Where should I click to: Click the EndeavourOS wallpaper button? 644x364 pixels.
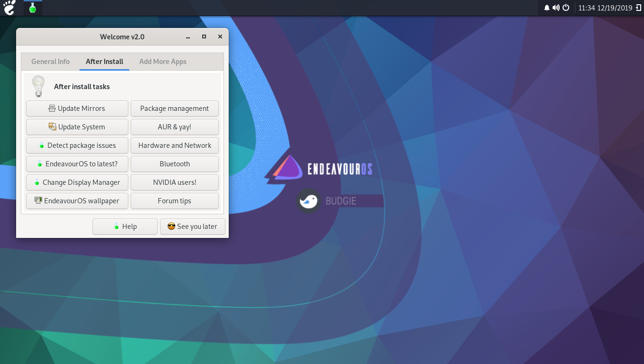[x=77, y=201]
